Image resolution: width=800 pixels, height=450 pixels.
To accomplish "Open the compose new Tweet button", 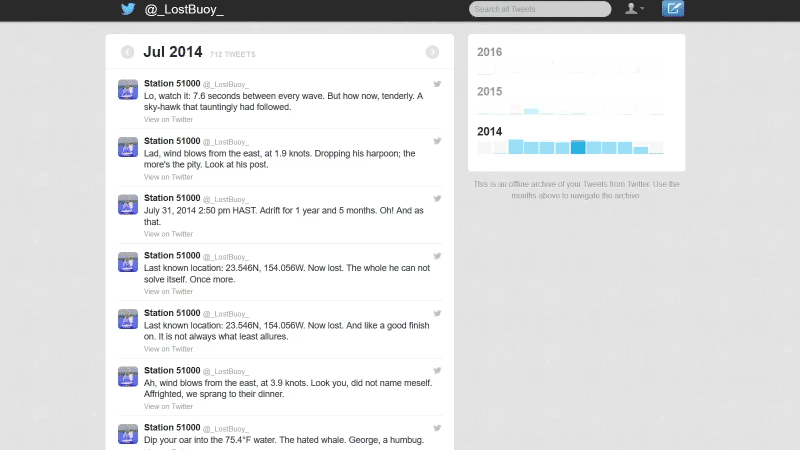I will (x=673, y=9).
